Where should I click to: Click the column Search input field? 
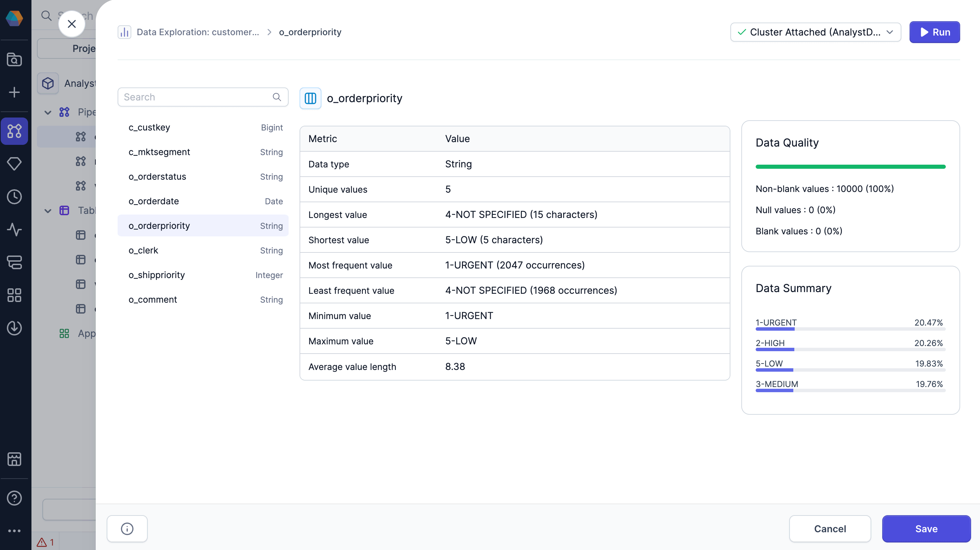197,97
